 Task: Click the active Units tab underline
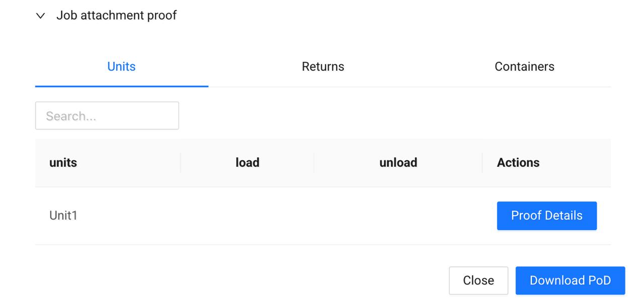tap(121, 85)
